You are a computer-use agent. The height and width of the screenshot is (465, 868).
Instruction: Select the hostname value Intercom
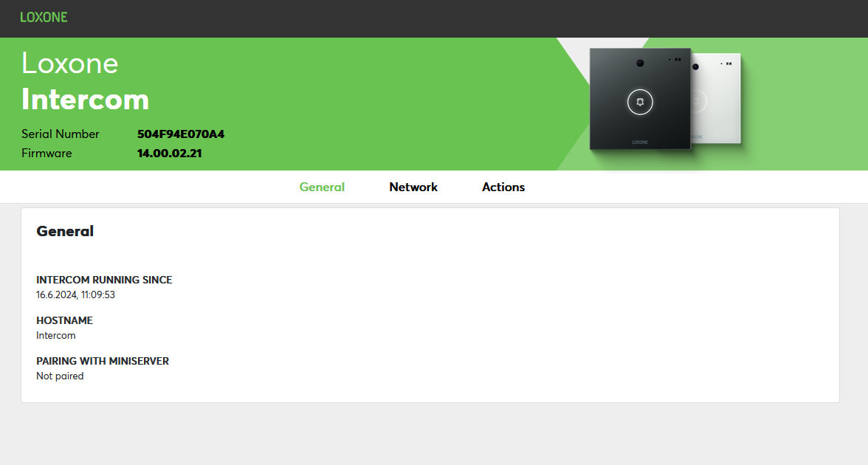pos(56,335)
